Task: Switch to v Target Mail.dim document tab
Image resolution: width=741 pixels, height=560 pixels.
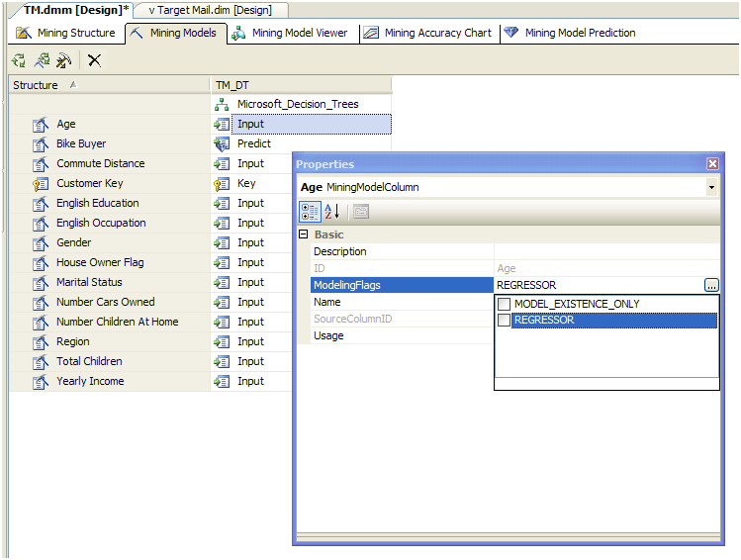Action: tap(210, 10)
